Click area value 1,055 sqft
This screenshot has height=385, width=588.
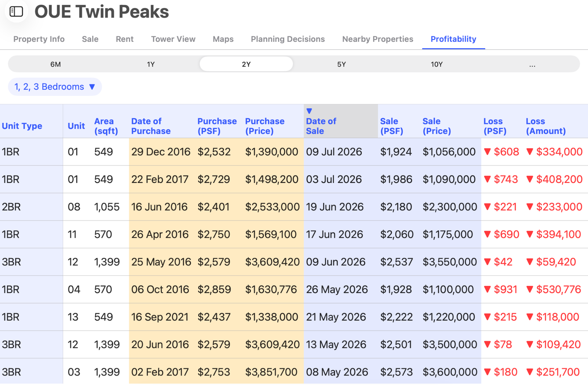click(x=107, y=207)
